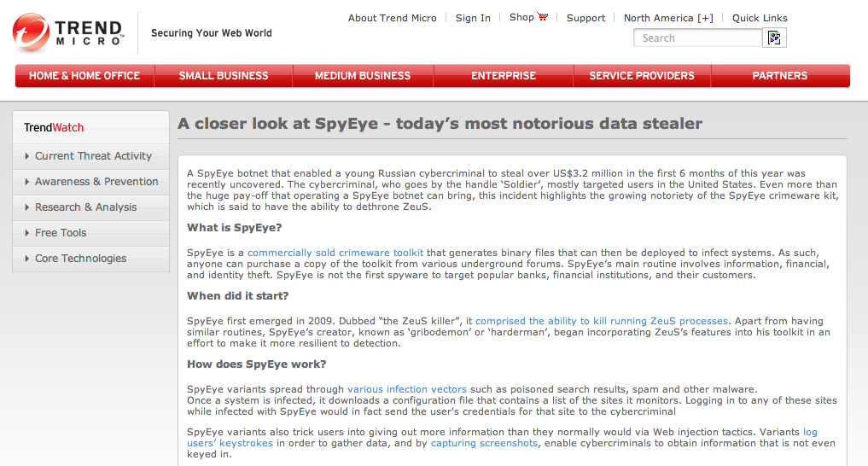The width and height of the screenshot is (868, 466).
Task: Go to the Home & Home Office tab
Action: (x=84, y=76)
